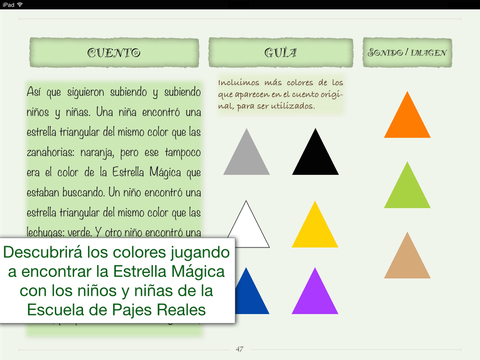Viewport: 480px width, 360px height.
Task: Tap the guide note 'Incluimos más colores'
Action: point(280,94)
